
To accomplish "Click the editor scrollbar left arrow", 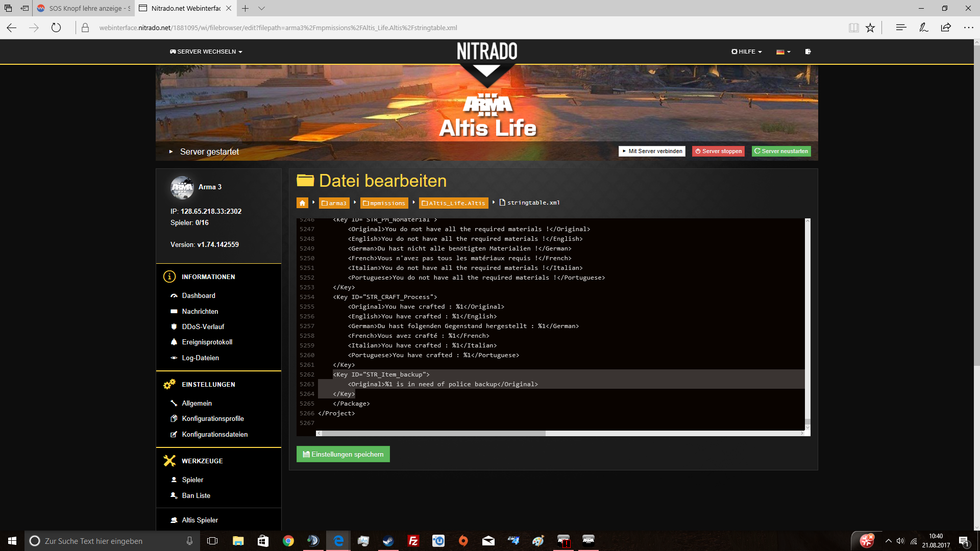I will pos(319,433).
